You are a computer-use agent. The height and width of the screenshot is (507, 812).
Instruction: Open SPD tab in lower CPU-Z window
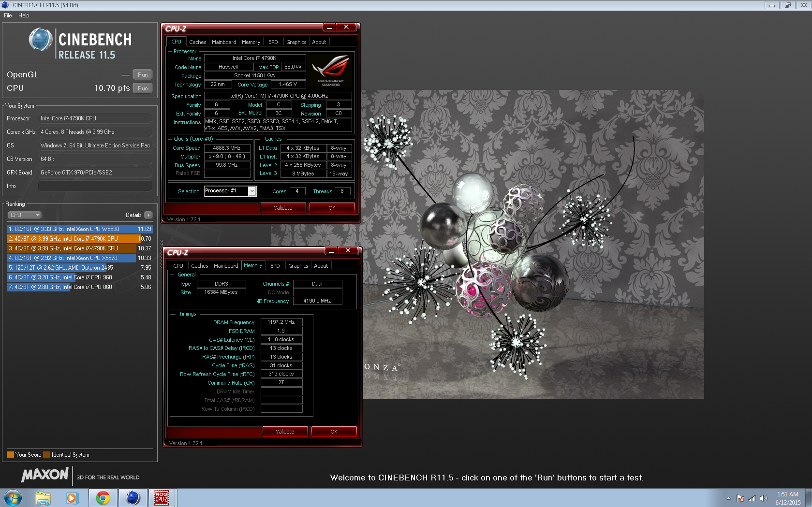point(275,266)
